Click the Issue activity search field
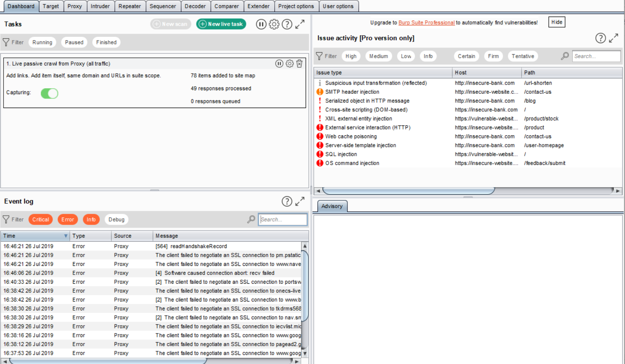This screenshot has height=364, width=625. point(597,56)
